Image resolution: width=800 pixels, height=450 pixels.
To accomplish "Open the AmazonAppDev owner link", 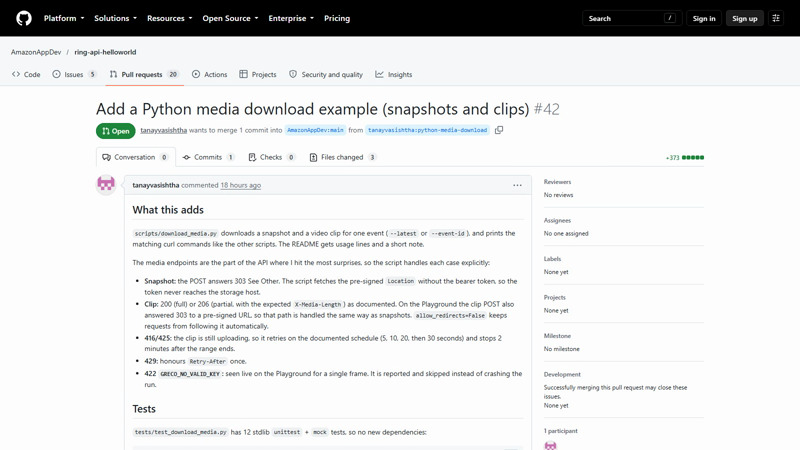I will tap(36, 52).
